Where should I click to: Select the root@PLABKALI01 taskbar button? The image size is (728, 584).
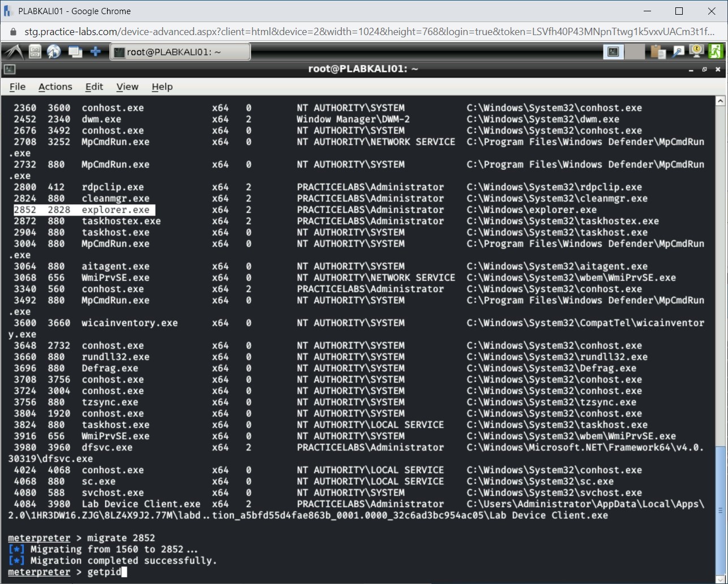coord(180,51)
